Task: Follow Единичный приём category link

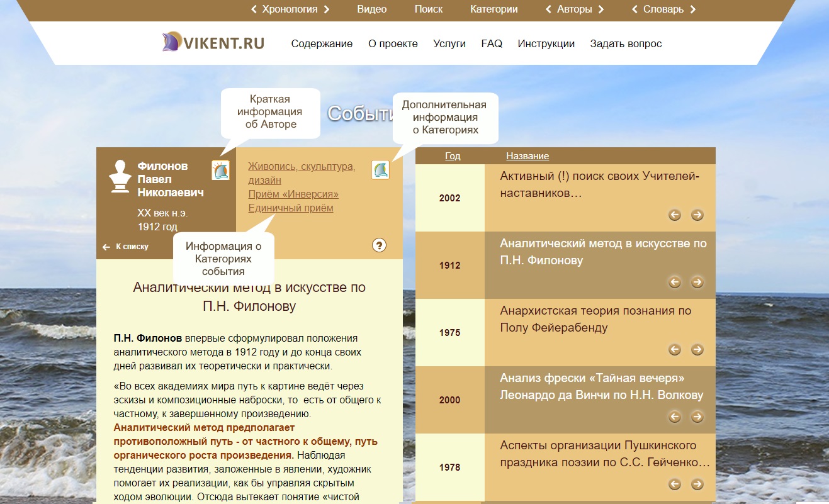Action: [x=291, y=208]
